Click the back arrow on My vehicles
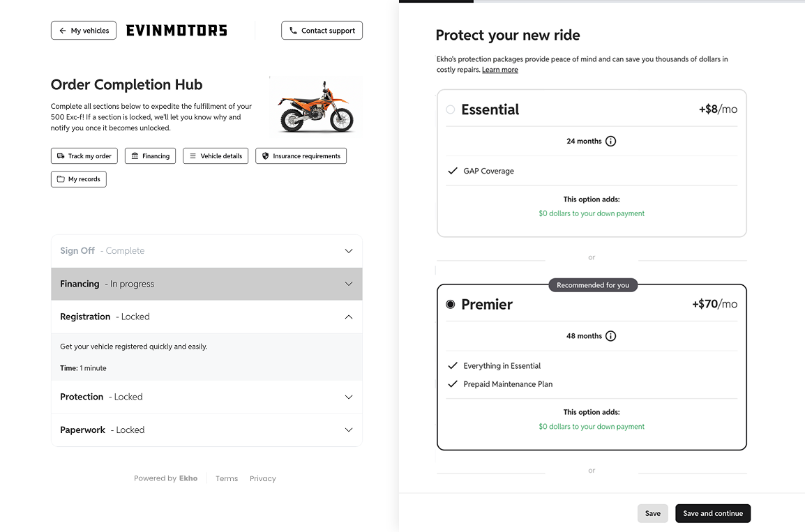Image resolution: width=805 pixels, height=532 pixels. [x=63, y=31]
